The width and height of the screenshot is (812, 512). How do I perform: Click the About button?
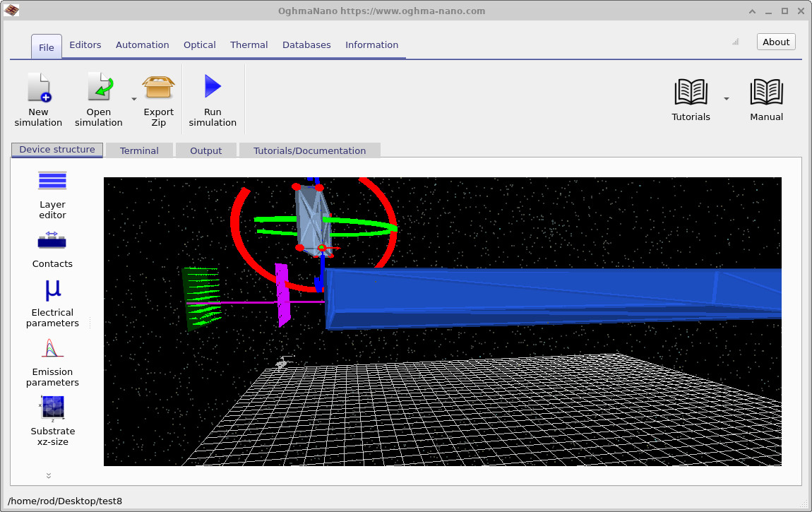(x=775, y=42)
